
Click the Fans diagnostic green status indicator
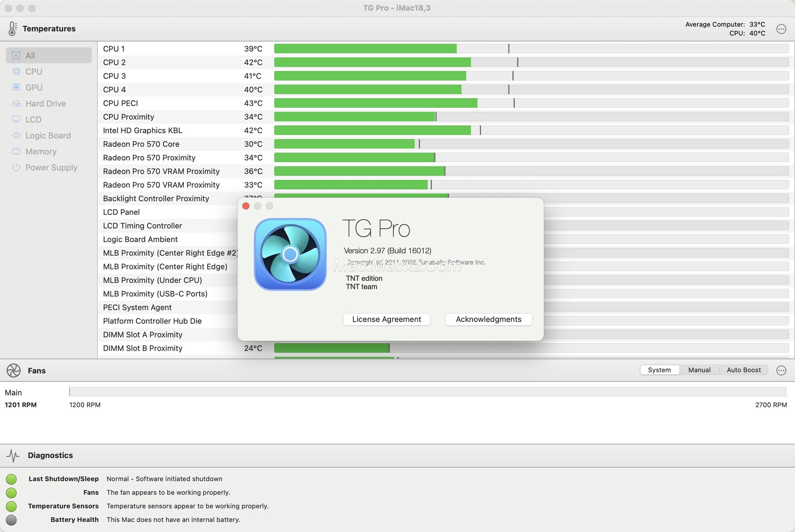[11, 493]
